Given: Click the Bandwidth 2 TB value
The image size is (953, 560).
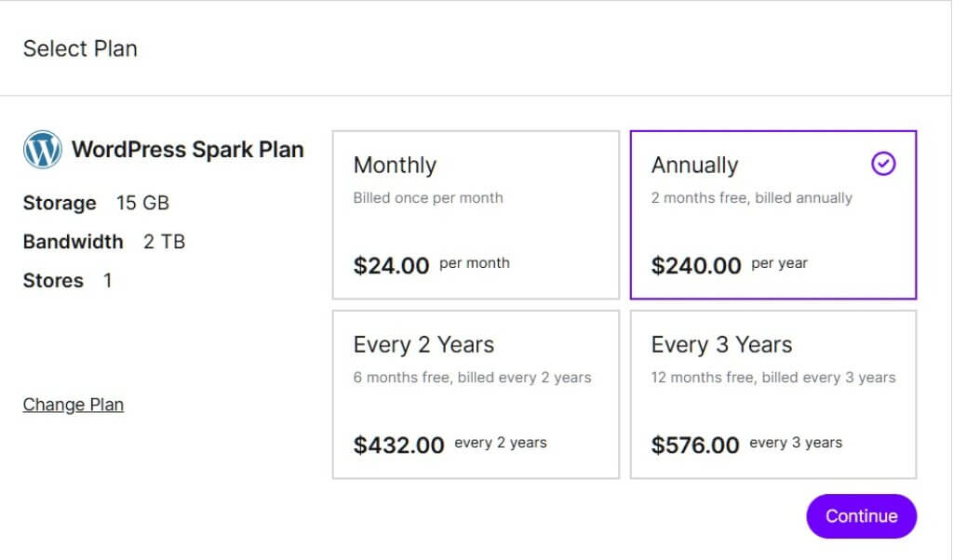Looking at the screenshot, I should coord(164,242).
